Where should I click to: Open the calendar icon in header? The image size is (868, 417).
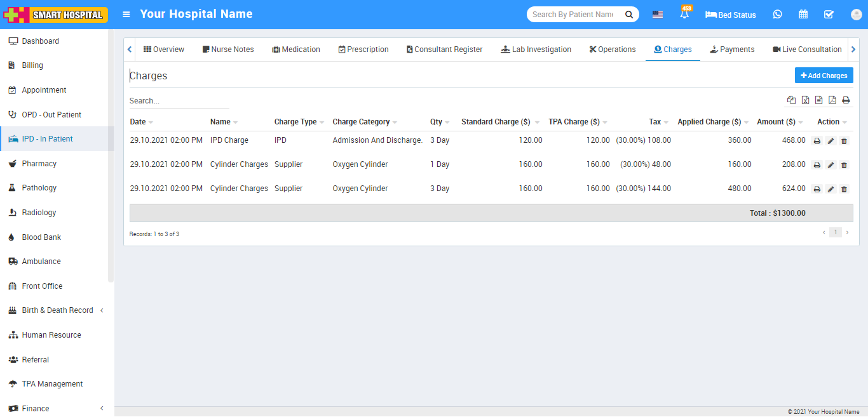click(x=803, y=15)
